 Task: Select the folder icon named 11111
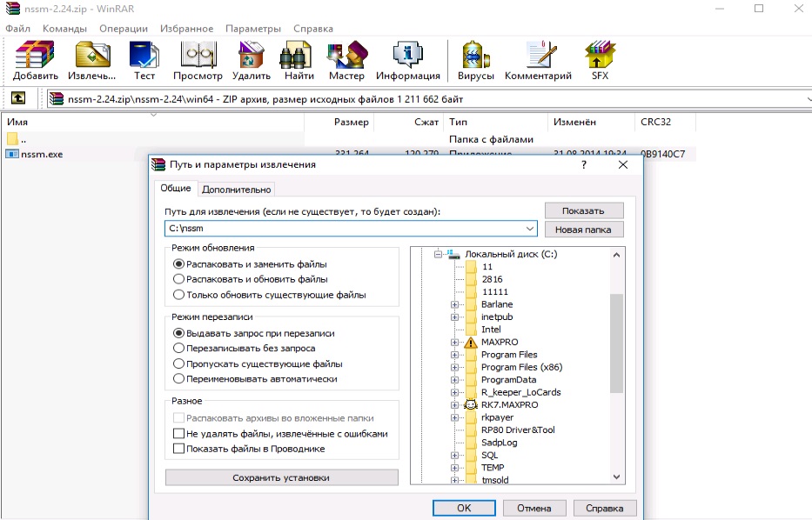coord(471,292)
